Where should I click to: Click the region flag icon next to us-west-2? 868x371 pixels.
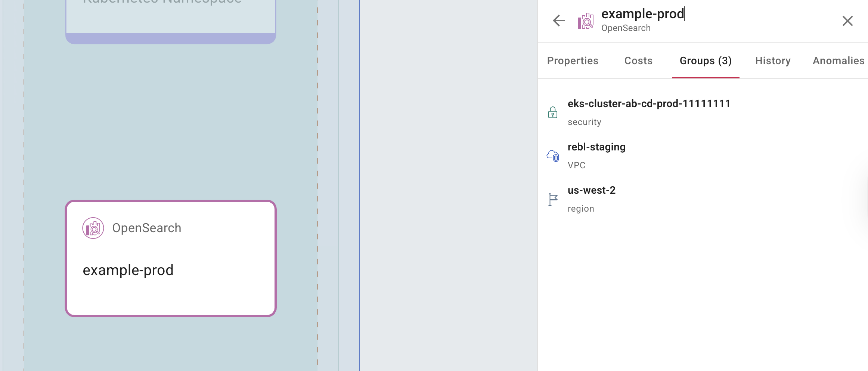coord(552,199)
